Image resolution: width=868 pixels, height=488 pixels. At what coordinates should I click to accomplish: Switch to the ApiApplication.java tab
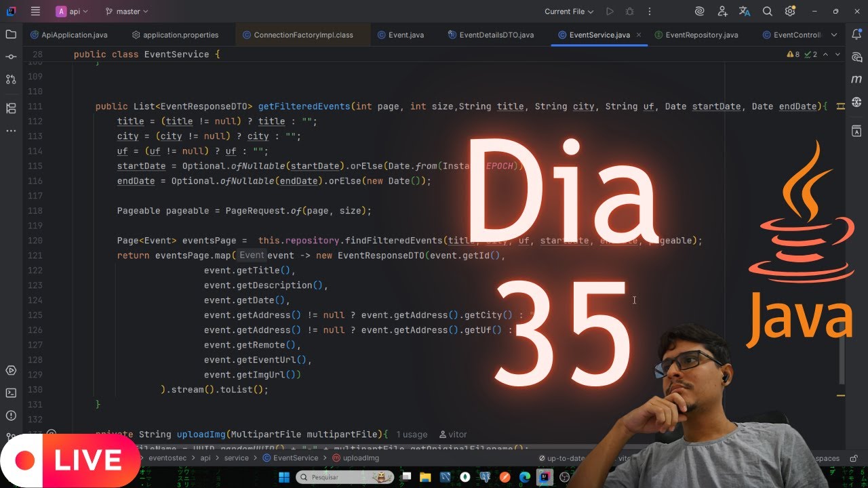click(68, 35)
